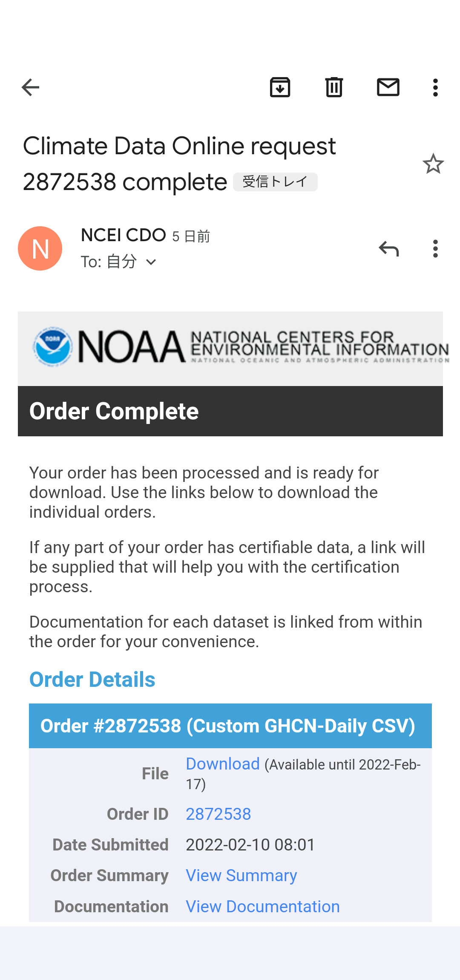Open the Download file link
The image size is (460, 980).
click(223, 764)
